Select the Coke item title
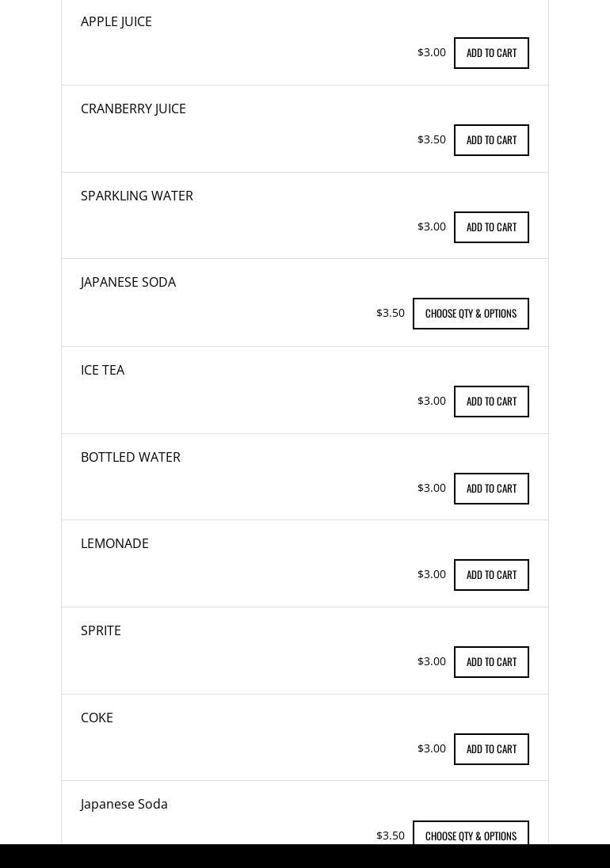The image size is (610, 868). 97,718
